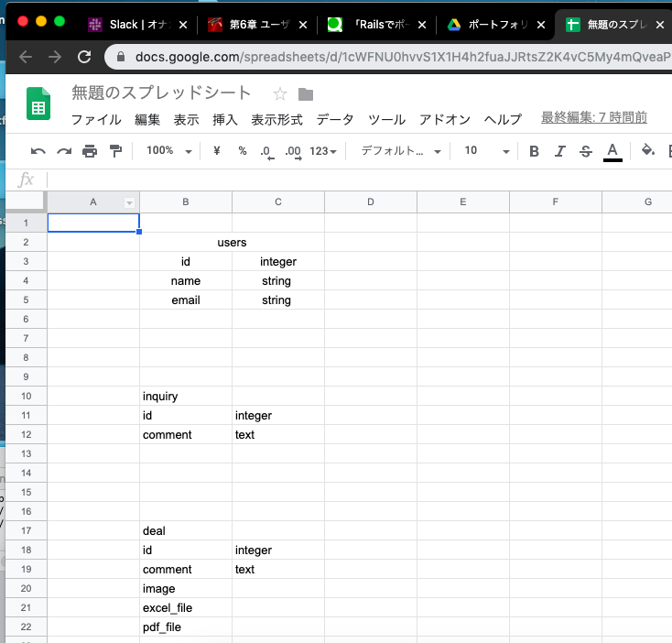Reload the browser page
Screen dimensions: 672x643
tap(84, 57)
